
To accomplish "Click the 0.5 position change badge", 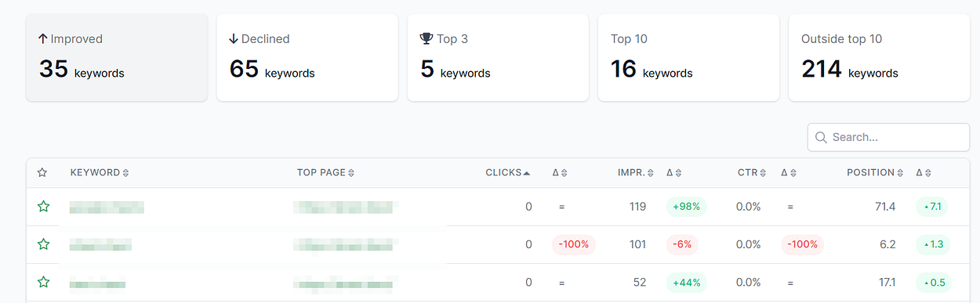I will pyautogui.click(x=933, y=282).
